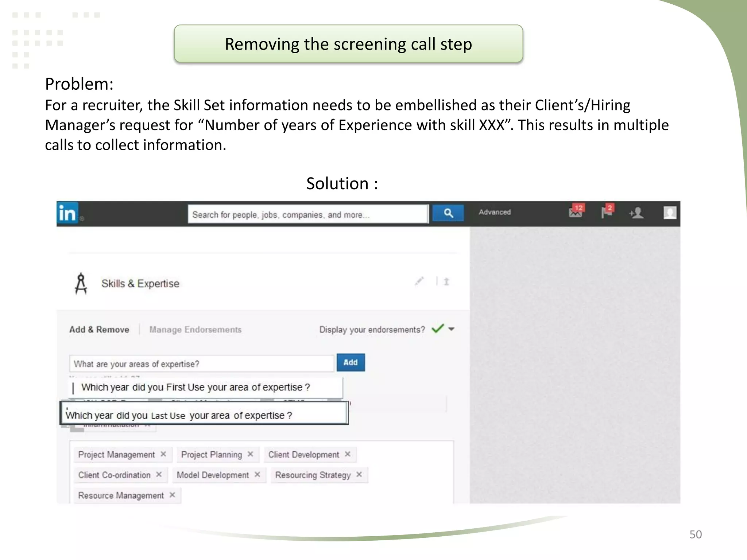Click the blue search magnifier button
This screenshot has width=747, height=560.
(x=448, y=213)
